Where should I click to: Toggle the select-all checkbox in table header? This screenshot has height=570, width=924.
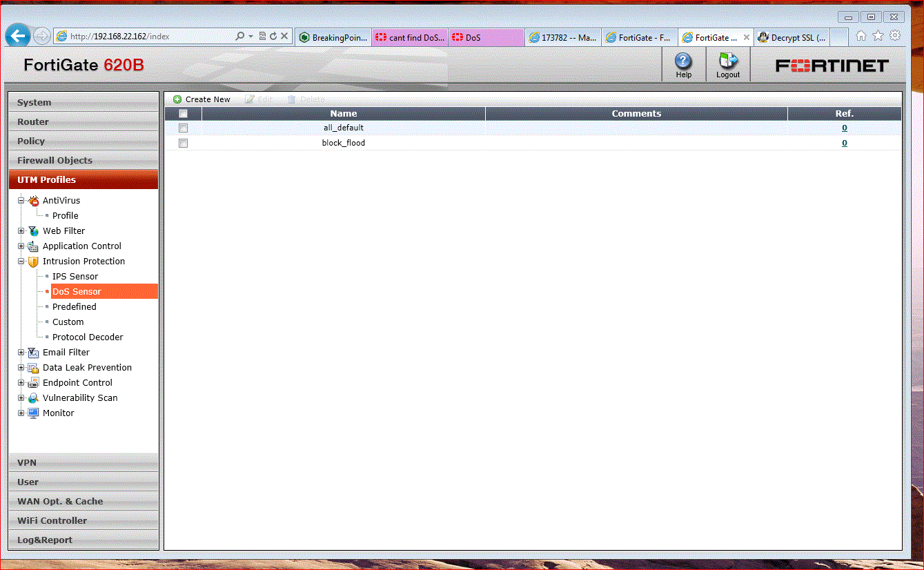[x=183, y=114]
